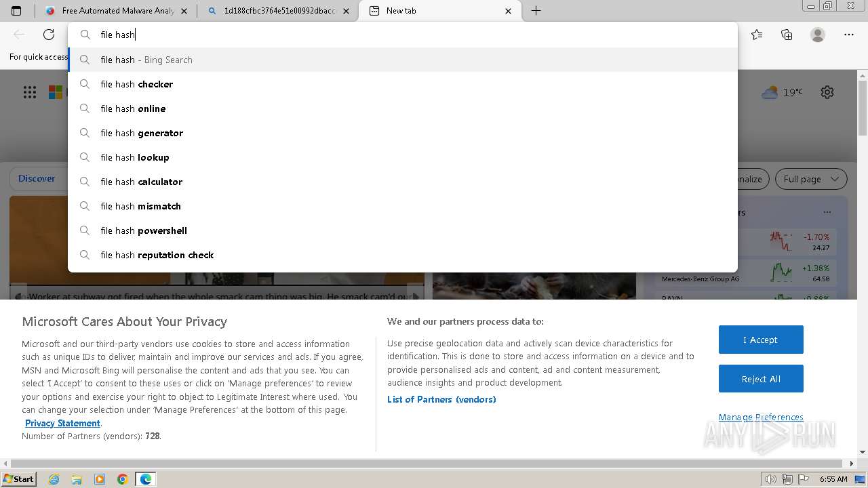
Task: Switch to Free Automated Malware Analysis tab
Action: (111, 11)
